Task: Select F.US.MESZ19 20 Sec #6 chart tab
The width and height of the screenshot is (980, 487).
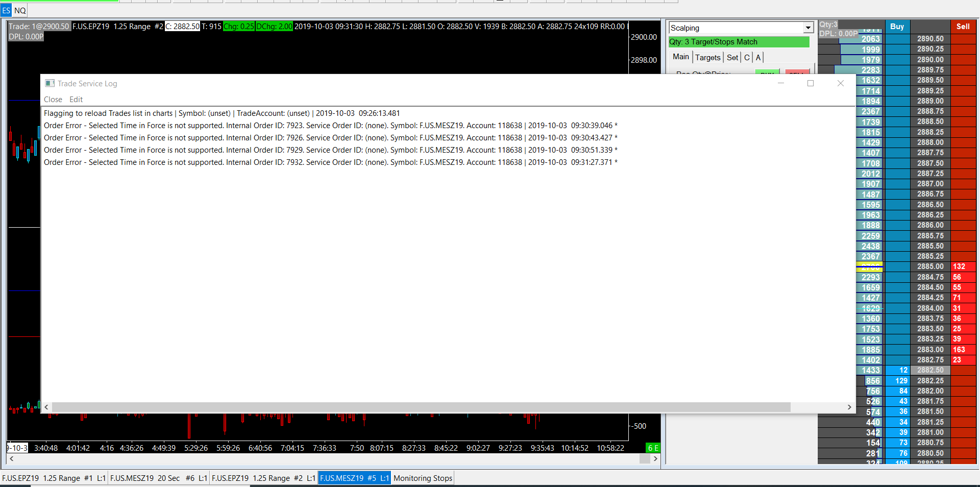Action: click(x=159, y=478)
